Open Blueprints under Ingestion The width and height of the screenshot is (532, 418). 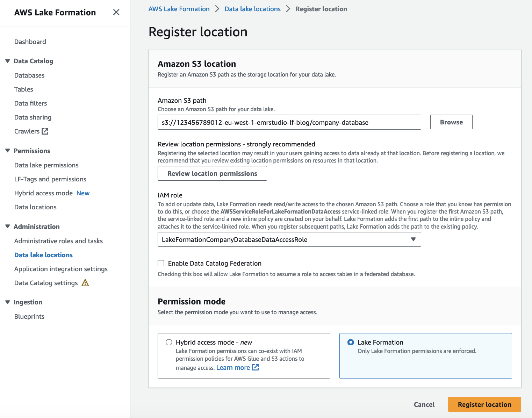coord(29,316)
